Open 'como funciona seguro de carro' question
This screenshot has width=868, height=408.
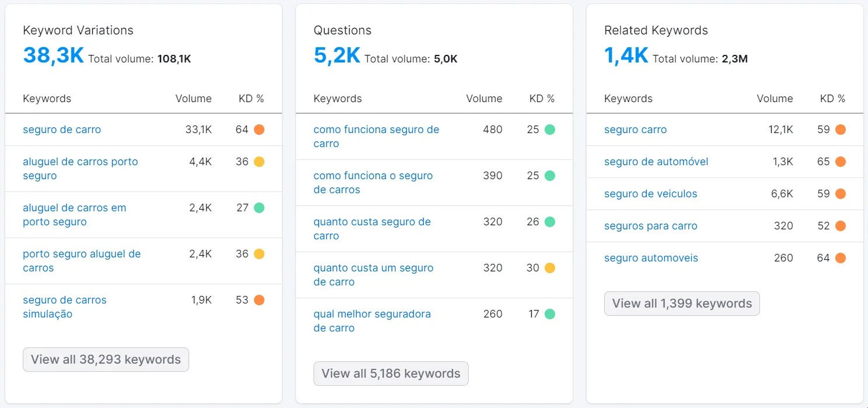tap(377, 137)
